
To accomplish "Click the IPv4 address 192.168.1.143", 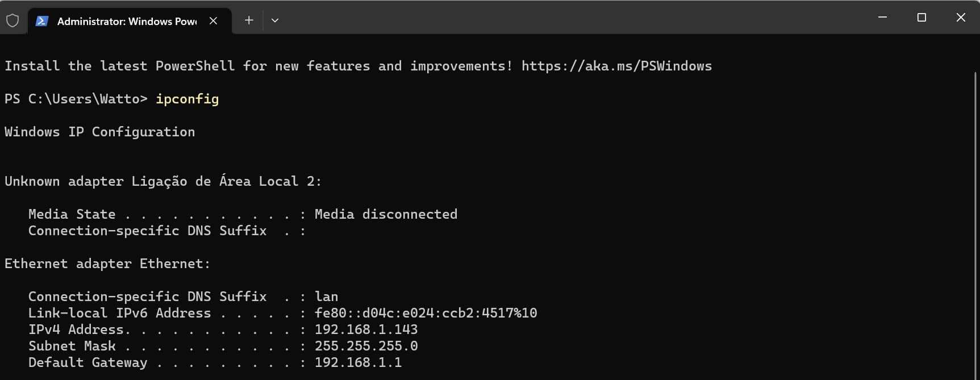I will pos(366,329).
